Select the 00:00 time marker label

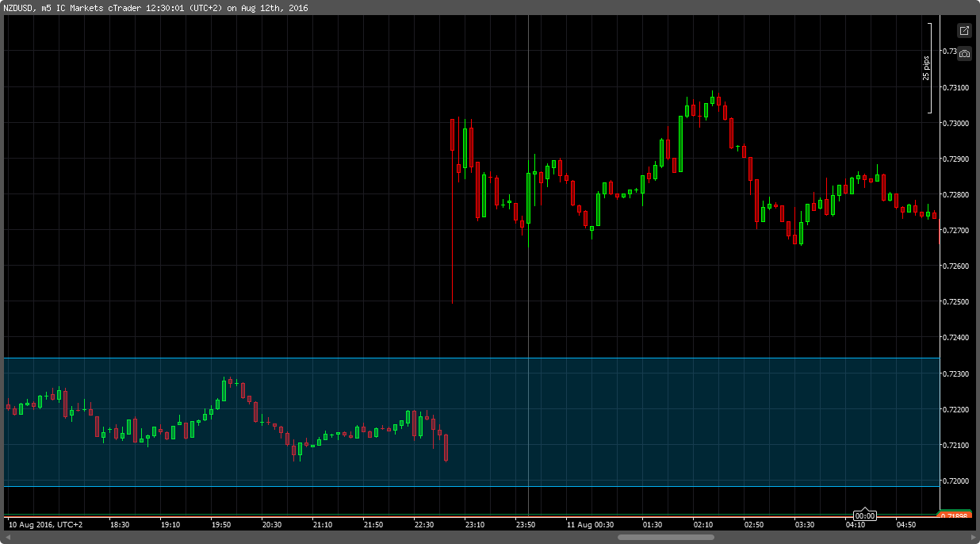[864, 515]
